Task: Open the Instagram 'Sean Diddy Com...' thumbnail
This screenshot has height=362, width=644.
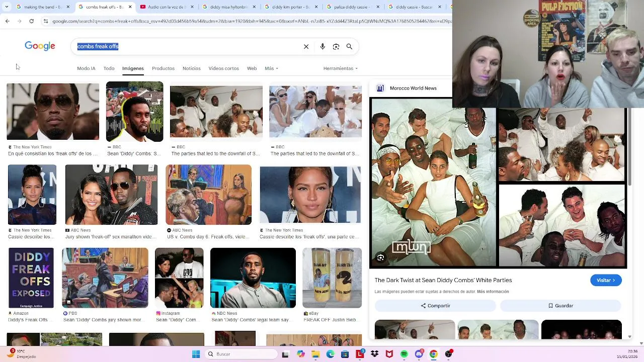Action: tap(179, 278)
